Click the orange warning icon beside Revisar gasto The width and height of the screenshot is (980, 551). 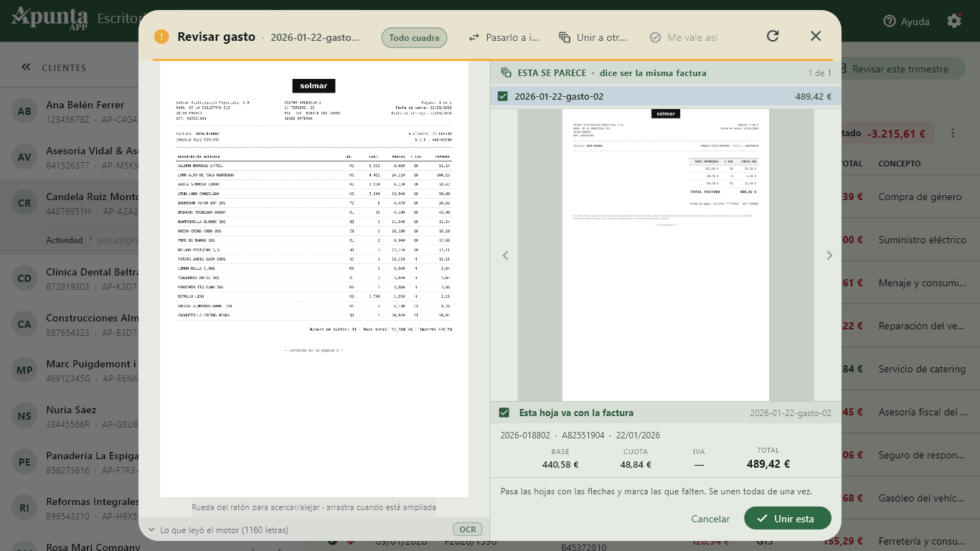pos(161,37)
